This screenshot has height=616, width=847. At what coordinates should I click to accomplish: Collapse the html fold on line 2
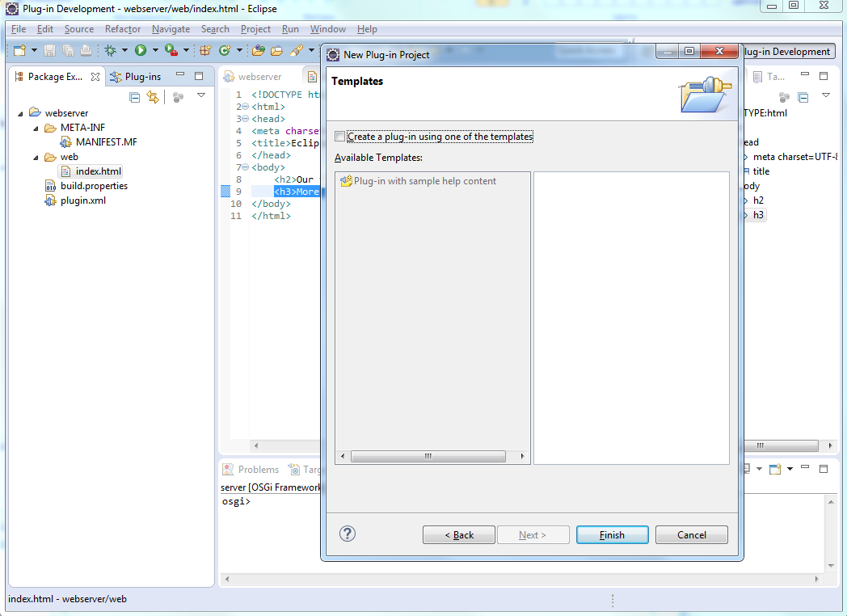click(x=245, y=107)
